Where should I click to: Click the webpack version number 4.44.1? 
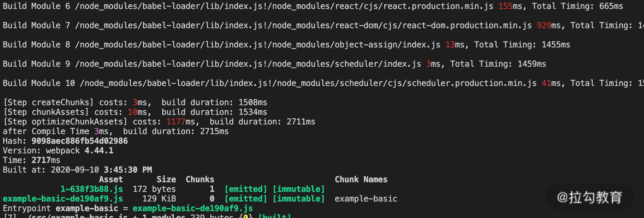click(x=99, y=151)
